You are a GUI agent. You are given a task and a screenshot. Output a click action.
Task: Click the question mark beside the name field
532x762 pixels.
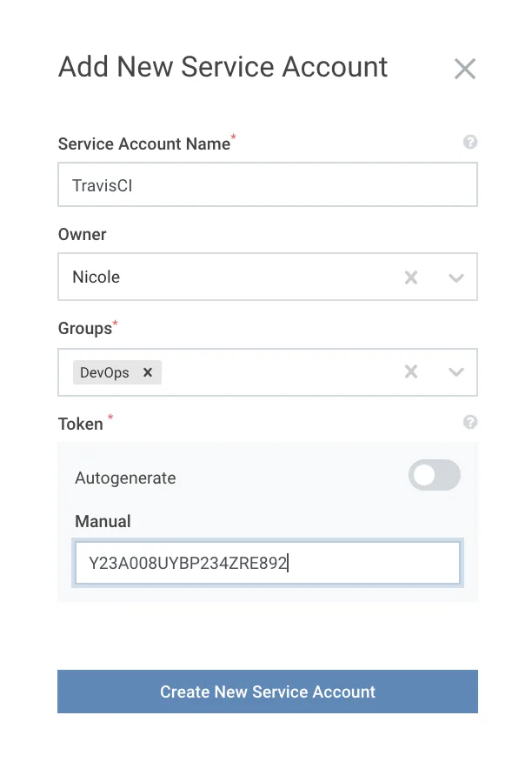point(470,142)
